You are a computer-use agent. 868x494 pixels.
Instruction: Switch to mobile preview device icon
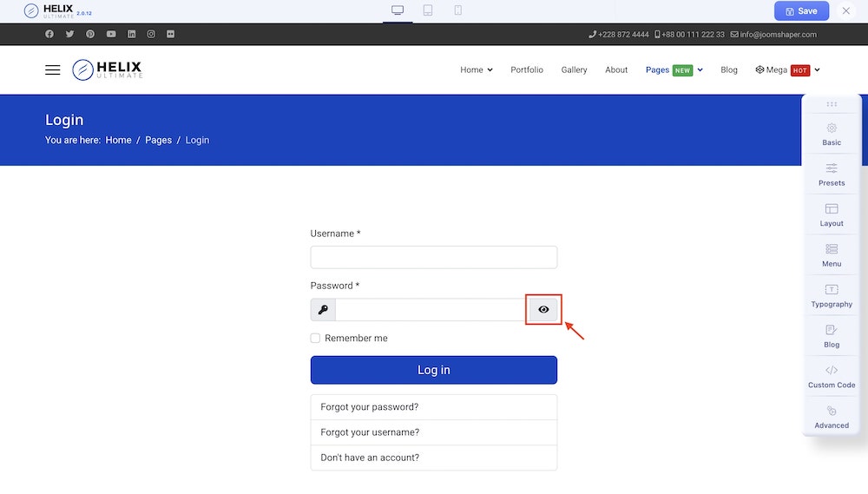pyautogui.click(x=457, y=10)
